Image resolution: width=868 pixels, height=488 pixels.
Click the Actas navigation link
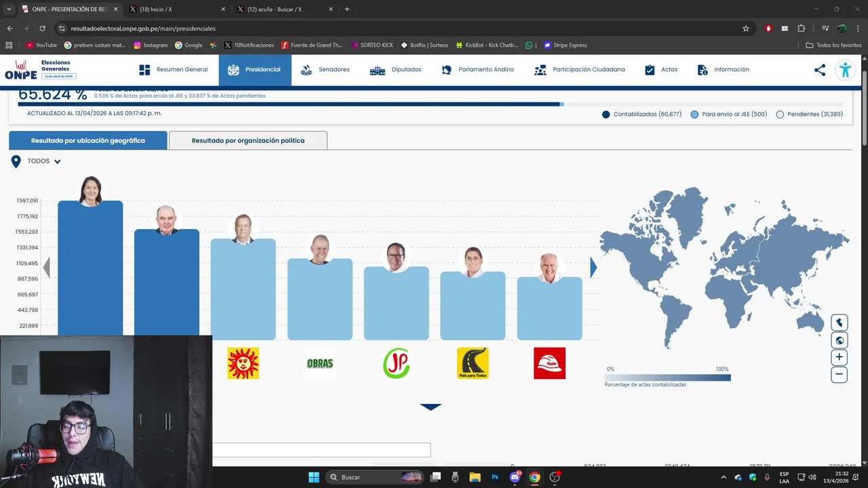(661, 70)
